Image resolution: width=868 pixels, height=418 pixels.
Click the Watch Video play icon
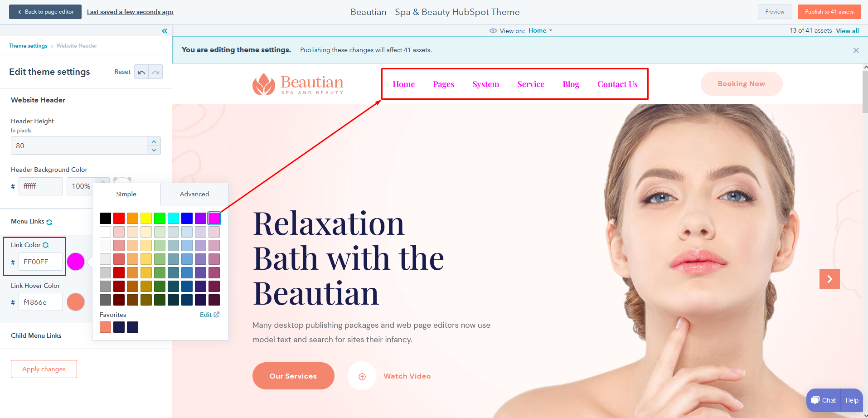(362, 376)
